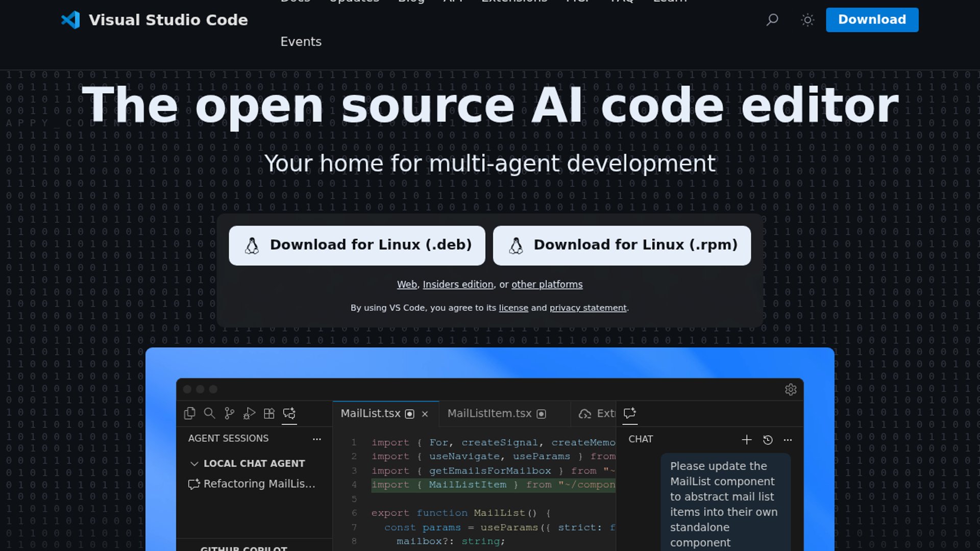Open the settings gear in the editor mockup
The image size is (980, 551).
tap(791, 390)
